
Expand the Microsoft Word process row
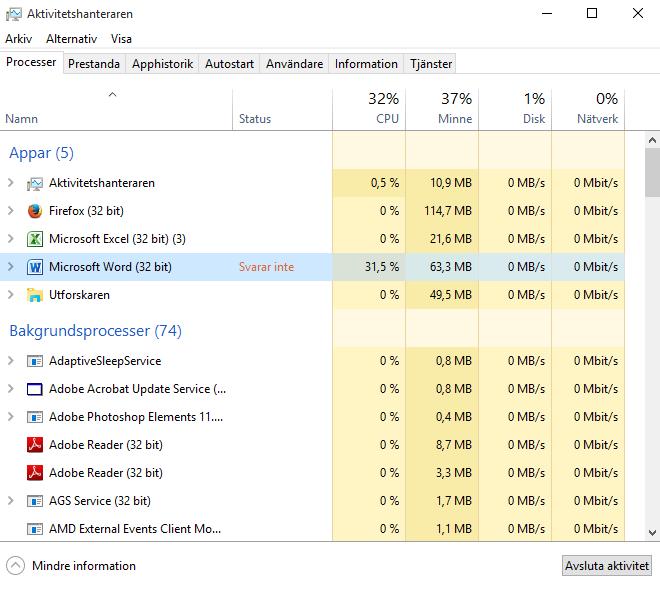tap(11, 267)
